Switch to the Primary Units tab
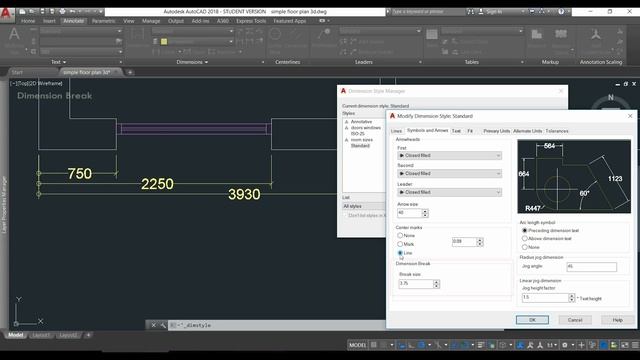 [x=496, y=131]
